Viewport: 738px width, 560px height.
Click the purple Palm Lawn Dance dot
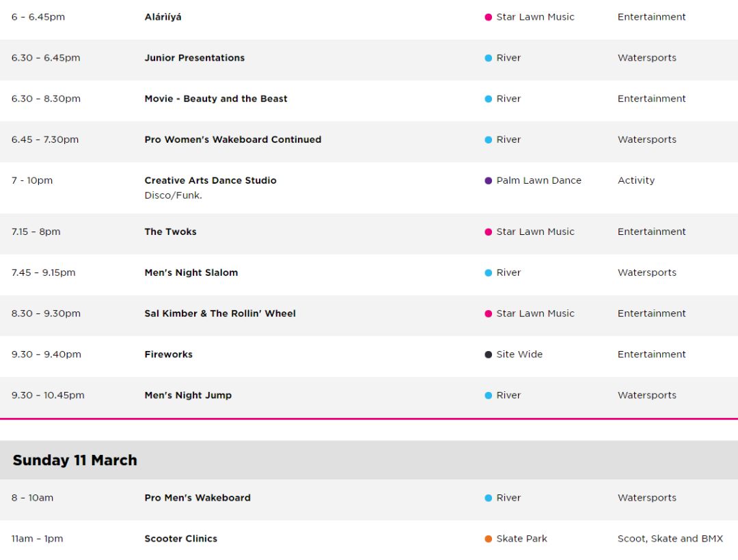488,181
